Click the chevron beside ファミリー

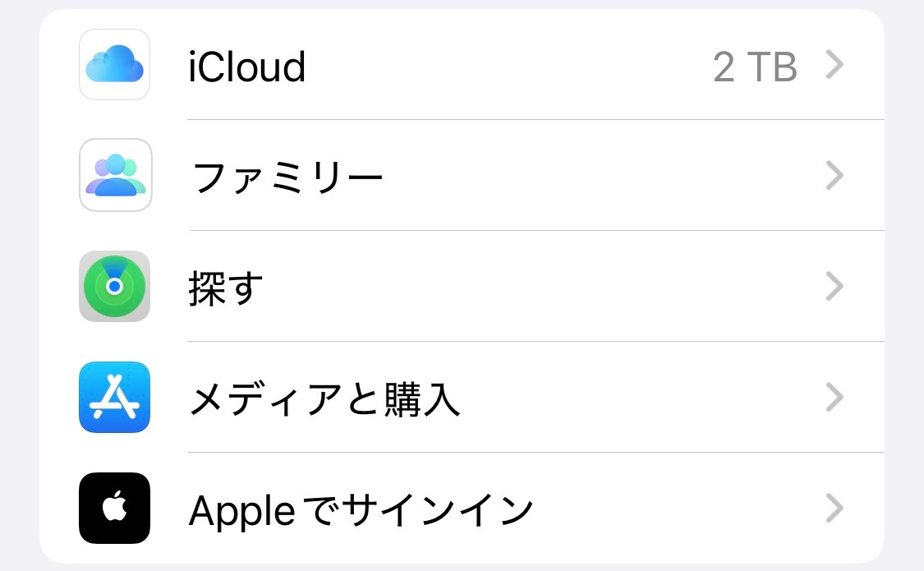click(x=834, y=175)
